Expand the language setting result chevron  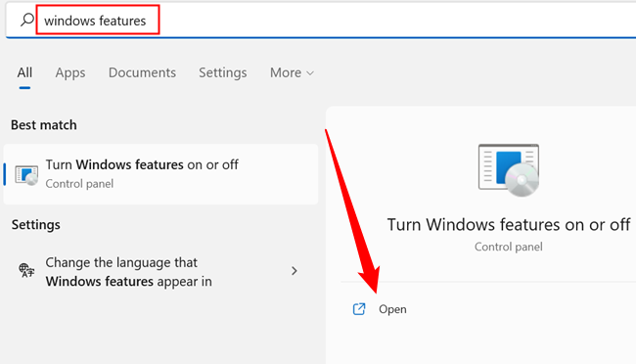[295, 271]
